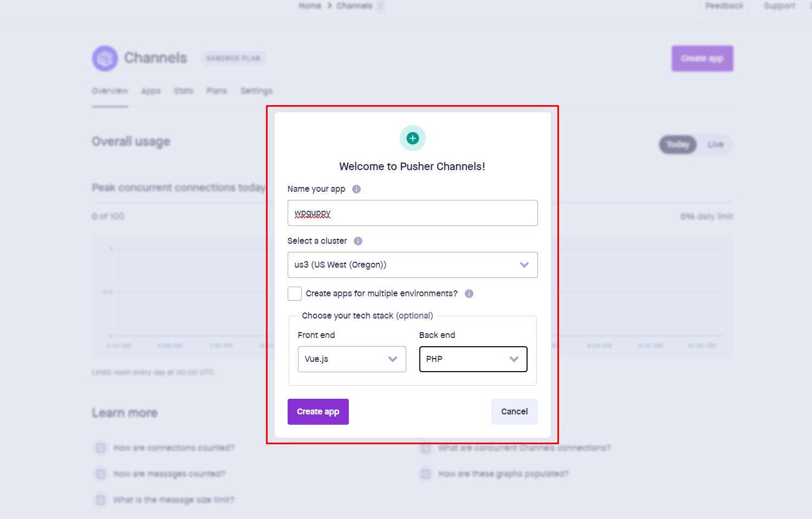Click info icon beside Select a cluster

(x=358, y=241)
